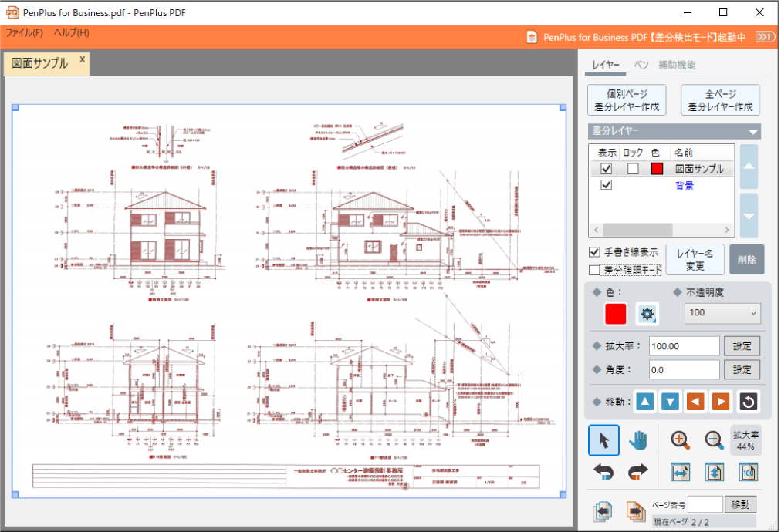
Task: Switch to the レイヤー tab
Action: [606, 66]
